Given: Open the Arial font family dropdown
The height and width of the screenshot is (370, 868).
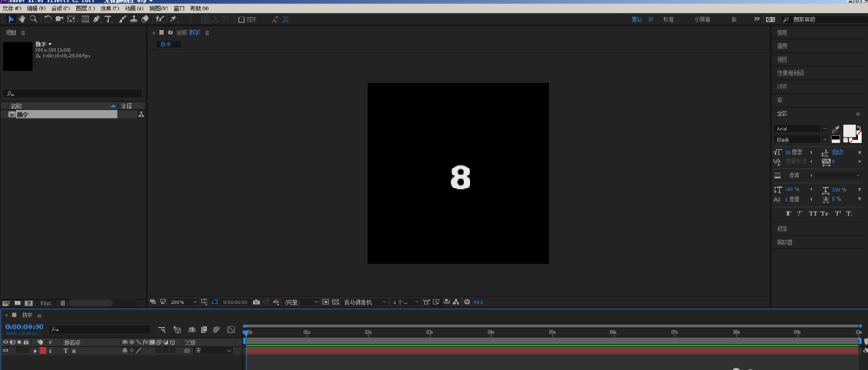Looking at the screenshot, I should pos(801,129).
